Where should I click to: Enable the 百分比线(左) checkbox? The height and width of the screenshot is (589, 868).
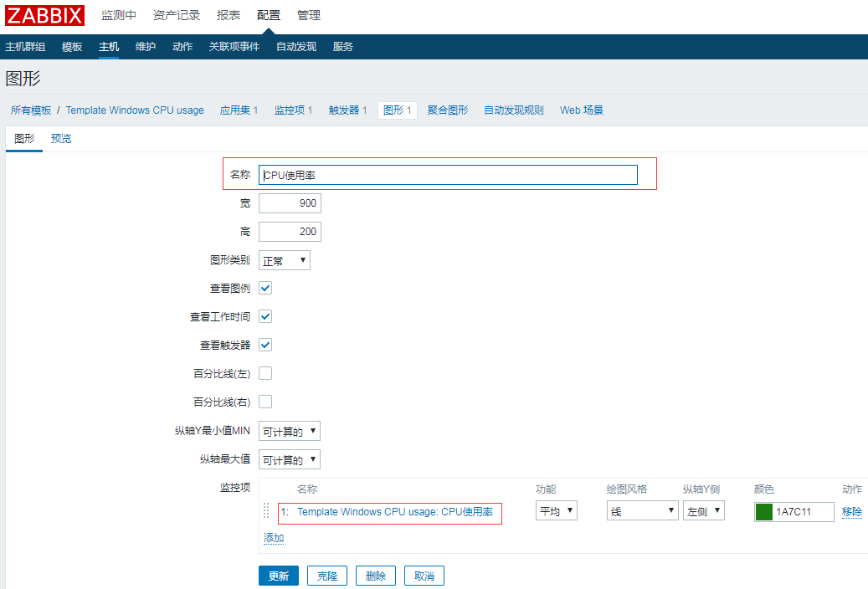(265, 373)
